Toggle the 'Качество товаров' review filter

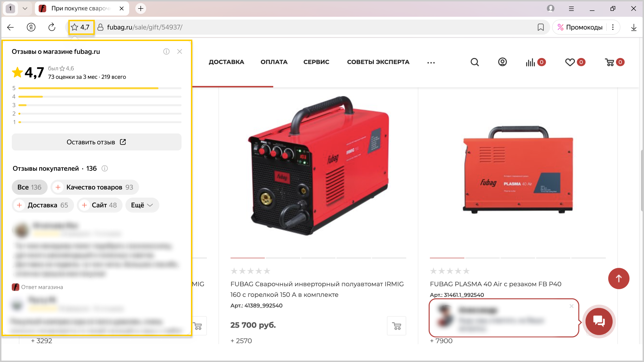tap(95, 187)
